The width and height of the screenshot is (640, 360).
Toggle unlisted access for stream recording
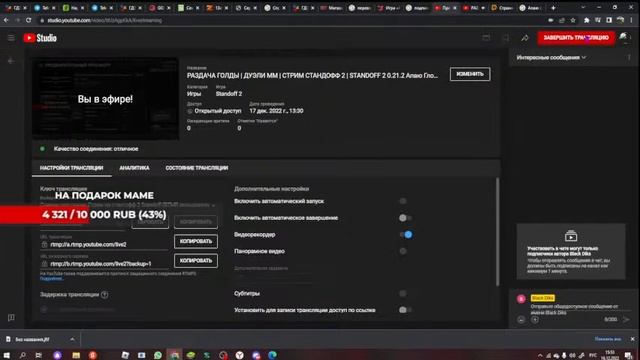tap(404, 310)
